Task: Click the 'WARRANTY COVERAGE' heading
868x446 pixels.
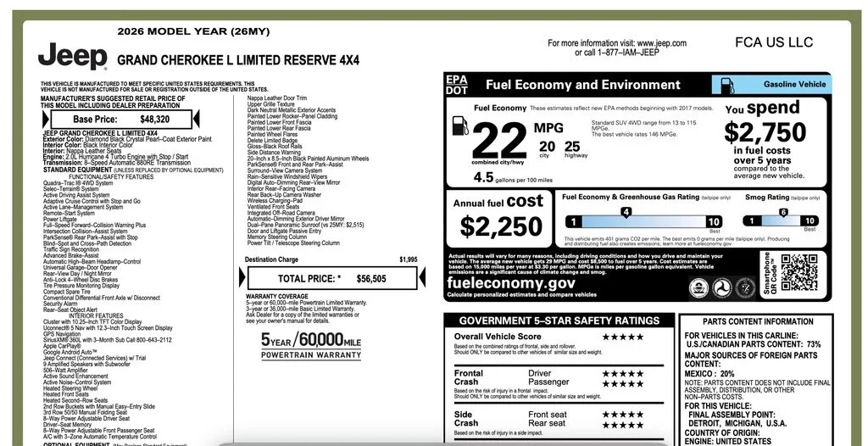Action: (277, 297)
